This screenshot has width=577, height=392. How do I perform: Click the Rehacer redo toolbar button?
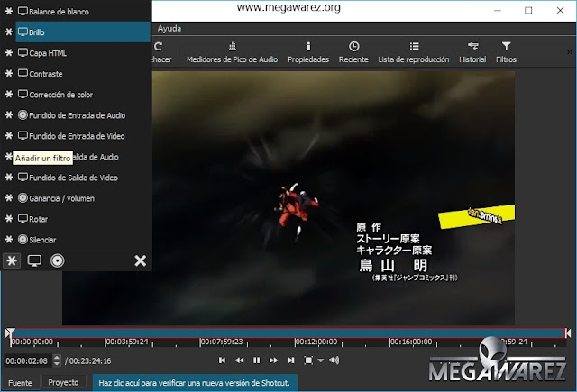point(161,52)
